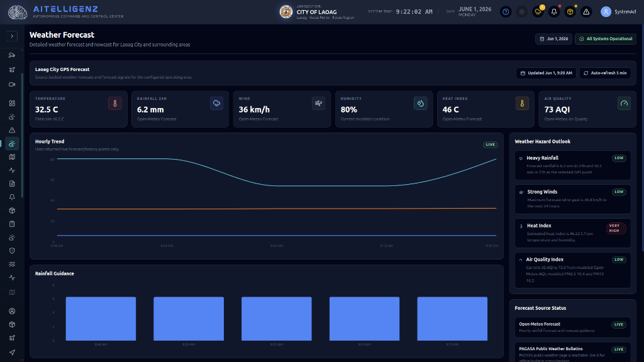Click the 32.5 C temperature value

coord(47,109)
